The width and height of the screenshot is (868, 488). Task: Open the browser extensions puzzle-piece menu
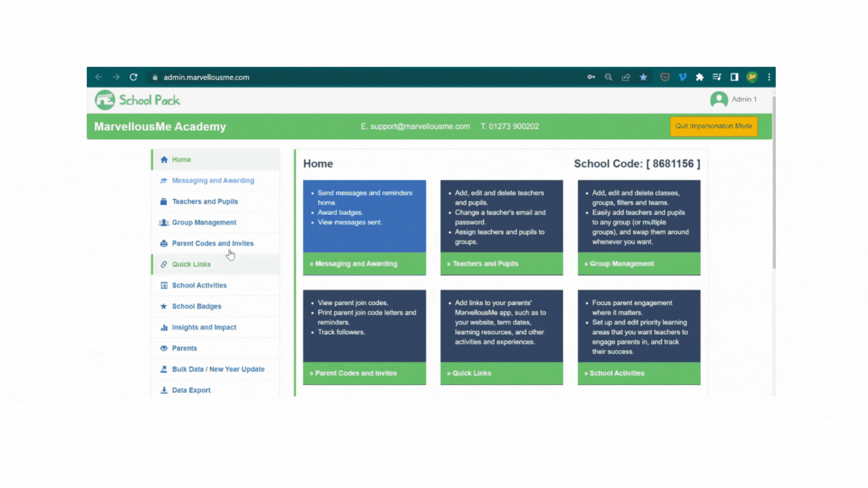(x=699, y=77)
